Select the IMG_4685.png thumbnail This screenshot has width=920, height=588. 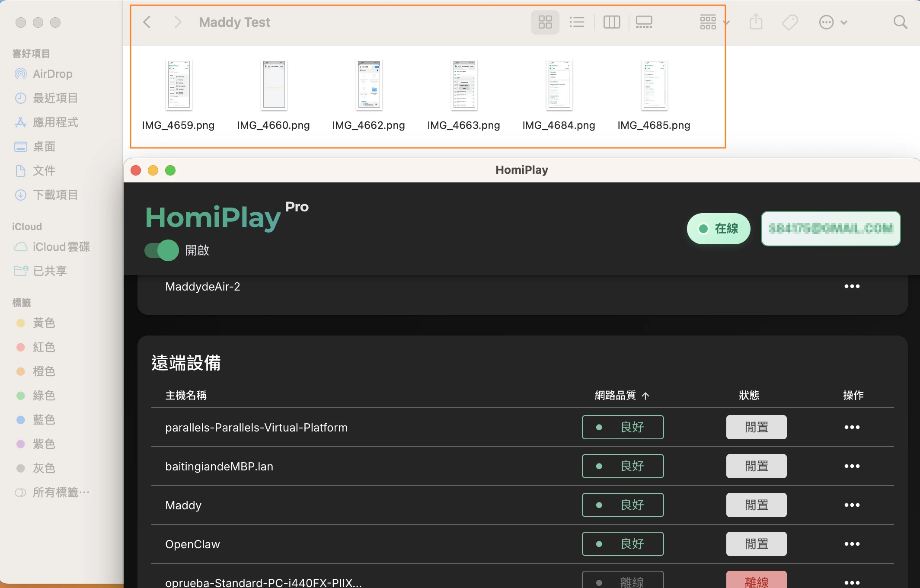point(654,85)
